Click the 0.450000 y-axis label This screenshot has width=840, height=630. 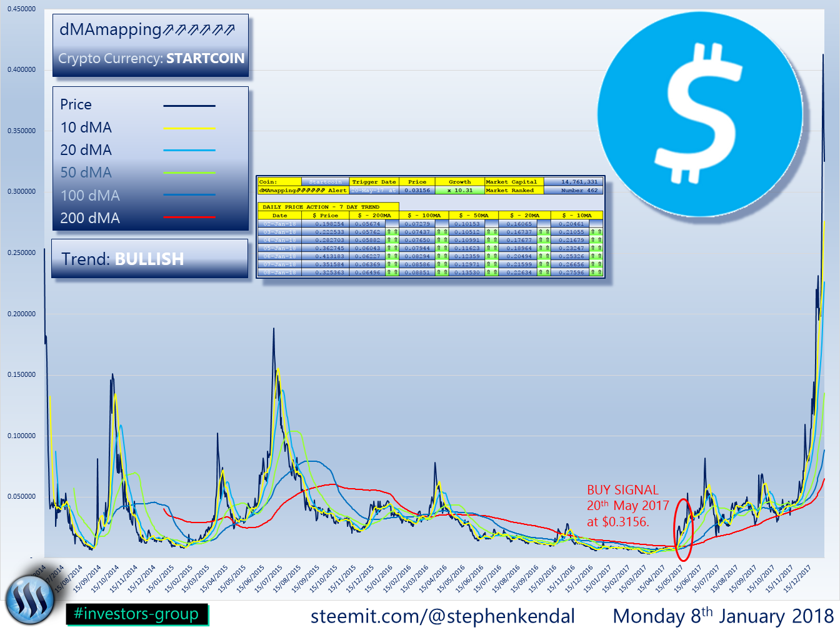pos(21,9)
